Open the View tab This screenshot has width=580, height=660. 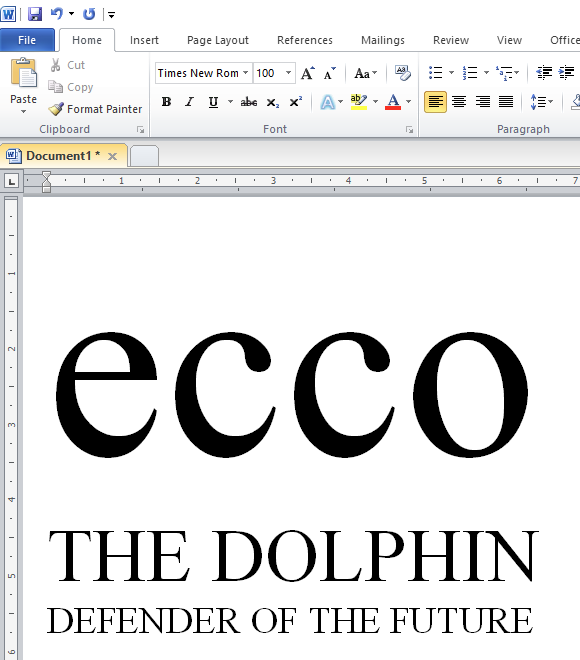coord(509,40)
